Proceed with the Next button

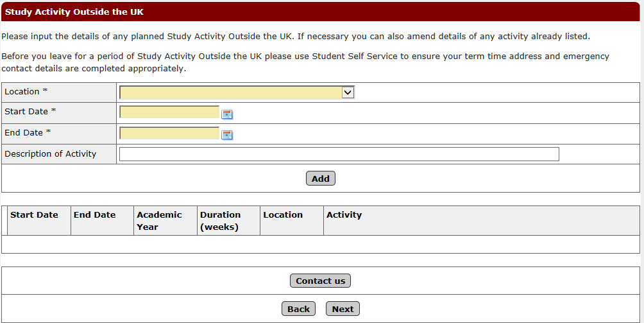[343, 309]
